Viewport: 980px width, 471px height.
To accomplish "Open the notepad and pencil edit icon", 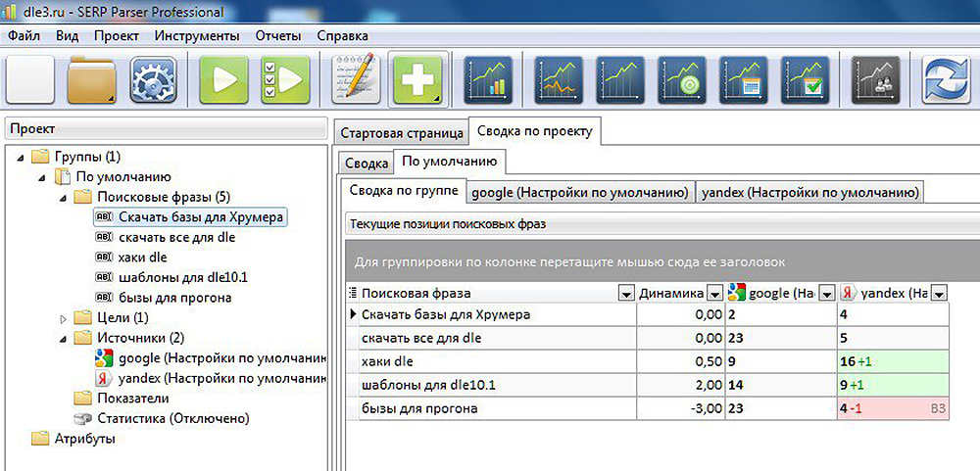I will (x=356, y=79).
